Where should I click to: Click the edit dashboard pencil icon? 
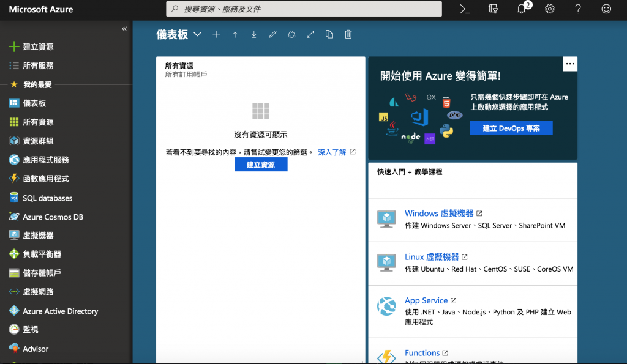[272, 34]
